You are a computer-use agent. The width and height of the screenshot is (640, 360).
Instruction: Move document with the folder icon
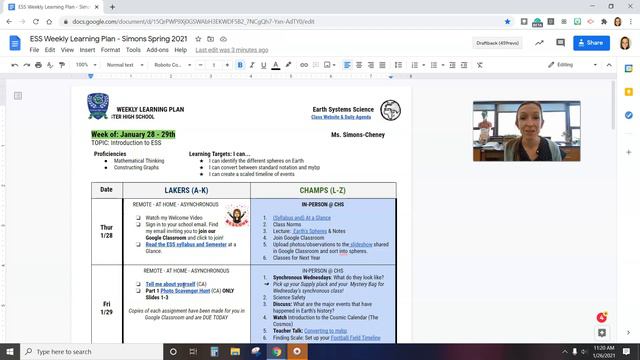(x=211, y=39)
